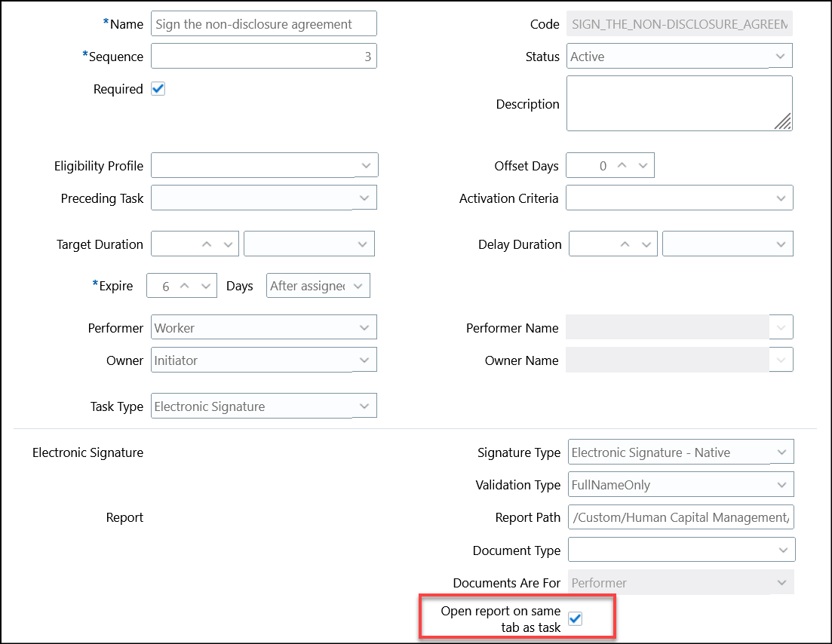
Task: Open the Task Type dropdown
Action: [366, 405]
